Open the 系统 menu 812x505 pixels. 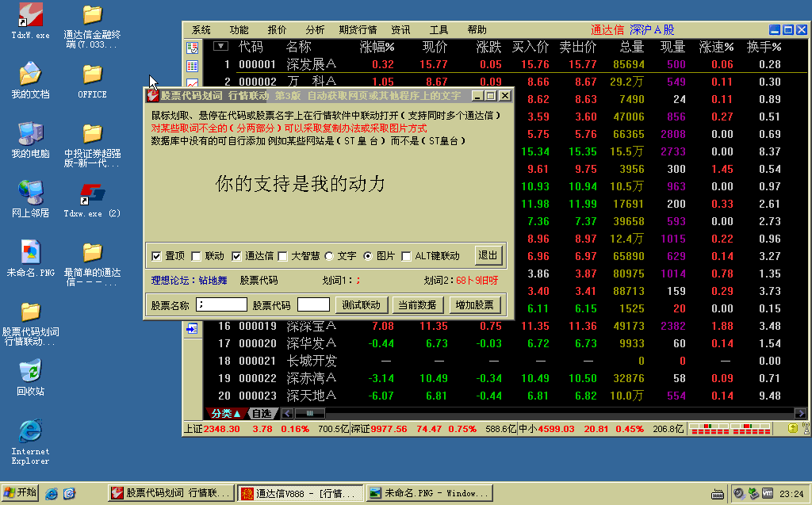pos(201,30)
